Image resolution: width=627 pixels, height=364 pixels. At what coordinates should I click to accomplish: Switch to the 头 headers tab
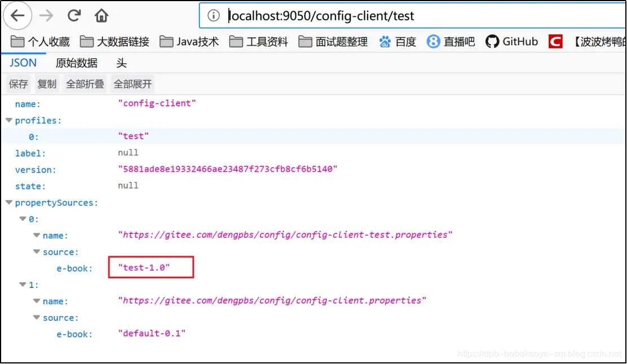[121, 63]
